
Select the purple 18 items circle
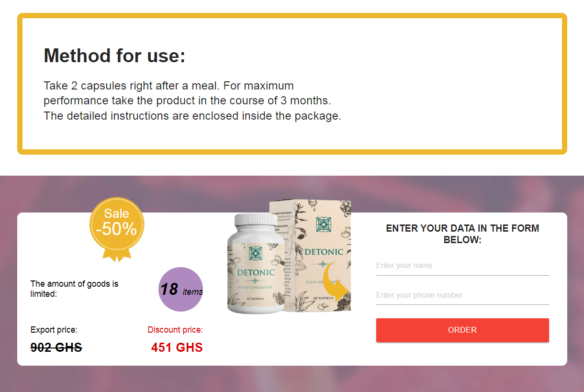tap(180, 290)
